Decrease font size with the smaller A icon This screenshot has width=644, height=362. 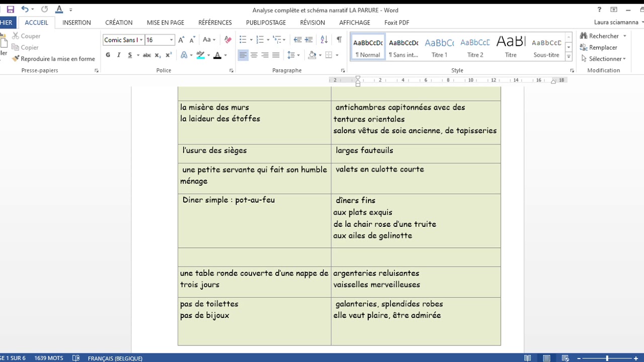(x=192, y=40)
